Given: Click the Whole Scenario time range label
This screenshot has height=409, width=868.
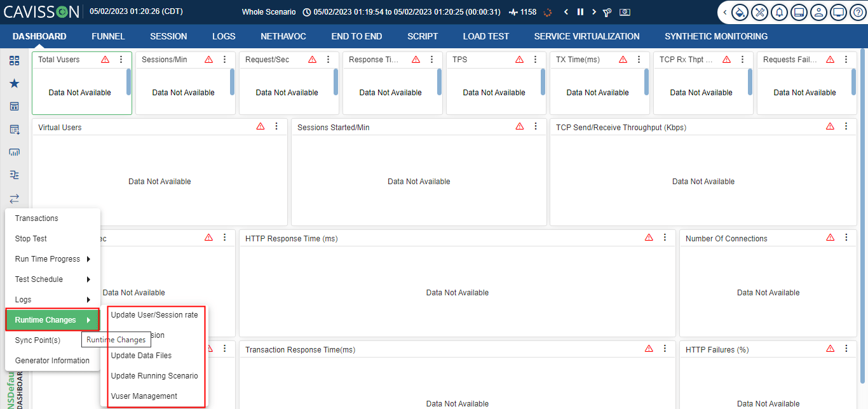Looking at the screenshot, I should [x=269, y=12].
